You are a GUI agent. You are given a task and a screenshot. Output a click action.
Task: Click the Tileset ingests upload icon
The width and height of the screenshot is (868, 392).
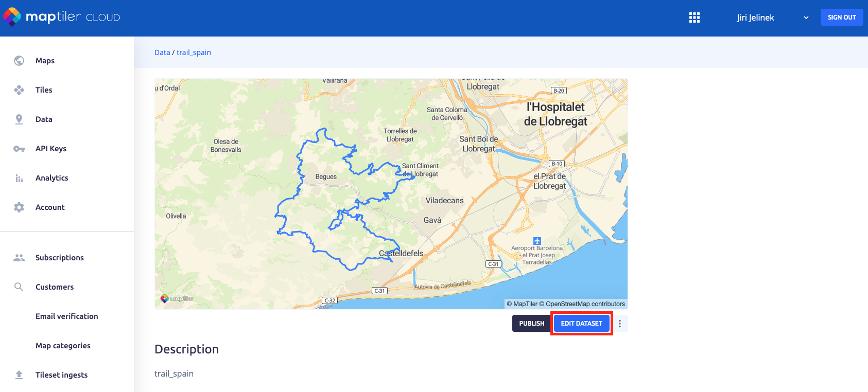pos(19,375)
